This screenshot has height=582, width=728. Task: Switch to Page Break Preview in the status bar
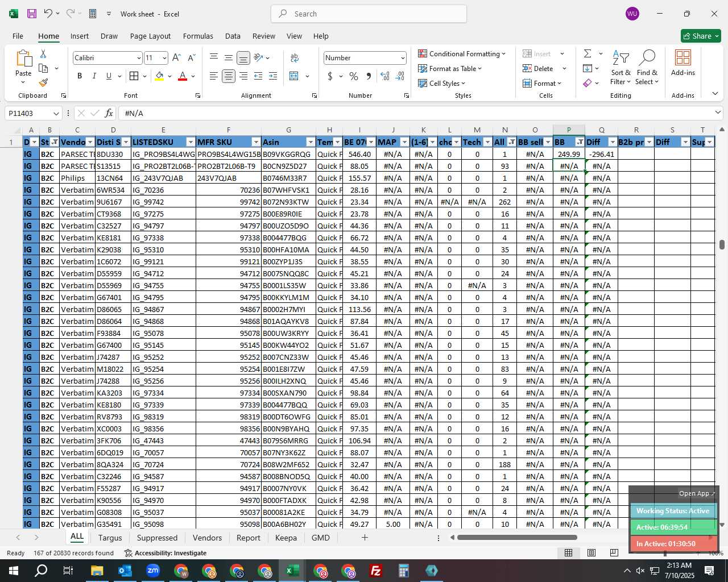click(x=614, y=552)
